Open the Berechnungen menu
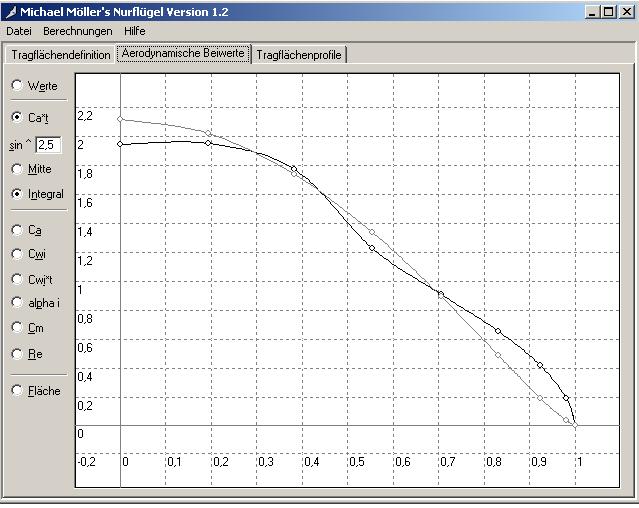The width and height of the screenshot is (639, 508). 77,31
